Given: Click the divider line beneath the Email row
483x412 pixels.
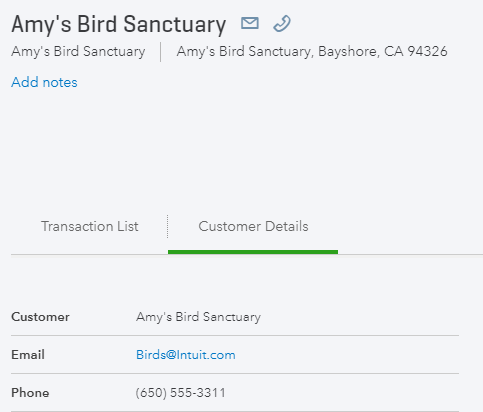Looking at the screenshot, I should (235, 373).
